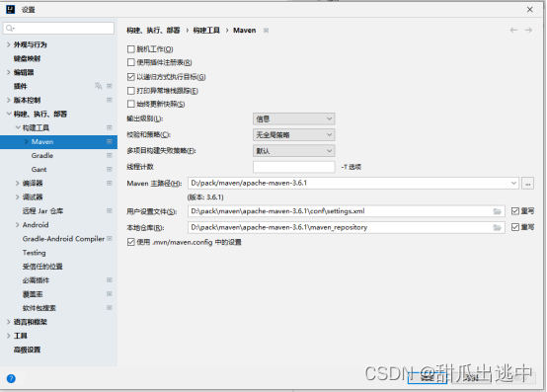
Task: Open the 输出级别 dropdown
Action: coord(293,118)
